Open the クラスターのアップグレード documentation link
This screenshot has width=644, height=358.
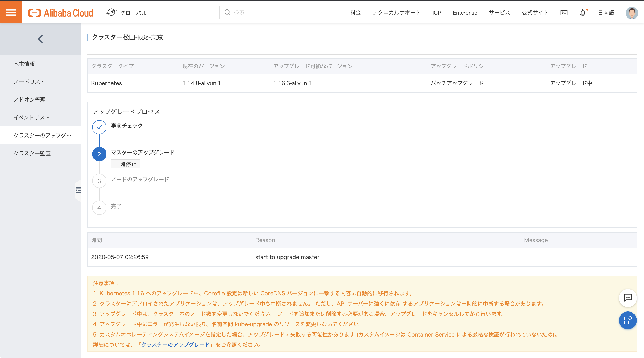(176, 345)
